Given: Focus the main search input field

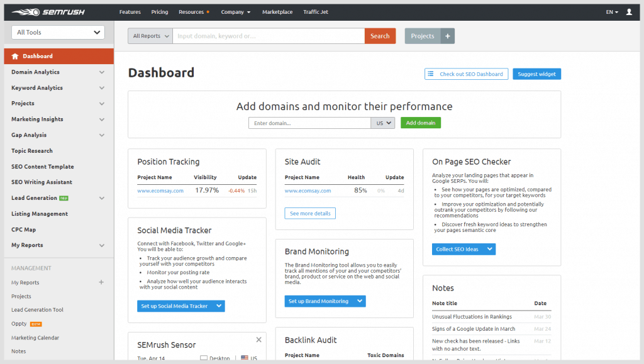Looking at the screenshot, I should [x=269, y=36].
